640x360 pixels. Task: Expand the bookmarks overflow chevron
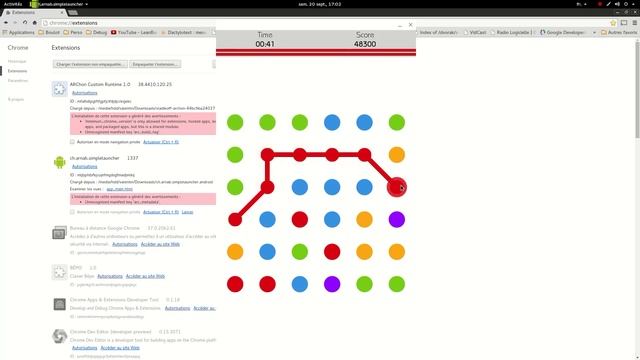[x=594, y=32]
